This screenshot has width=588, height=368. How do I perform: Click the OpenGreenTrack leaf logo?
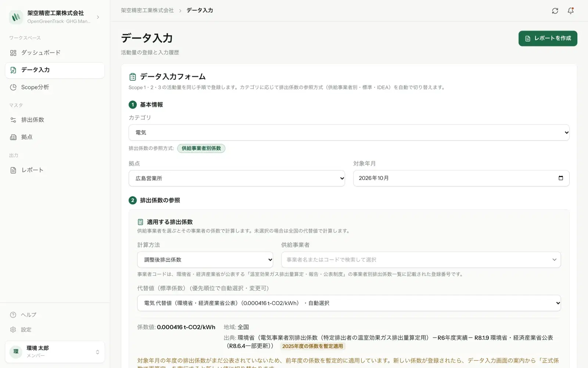16,17
